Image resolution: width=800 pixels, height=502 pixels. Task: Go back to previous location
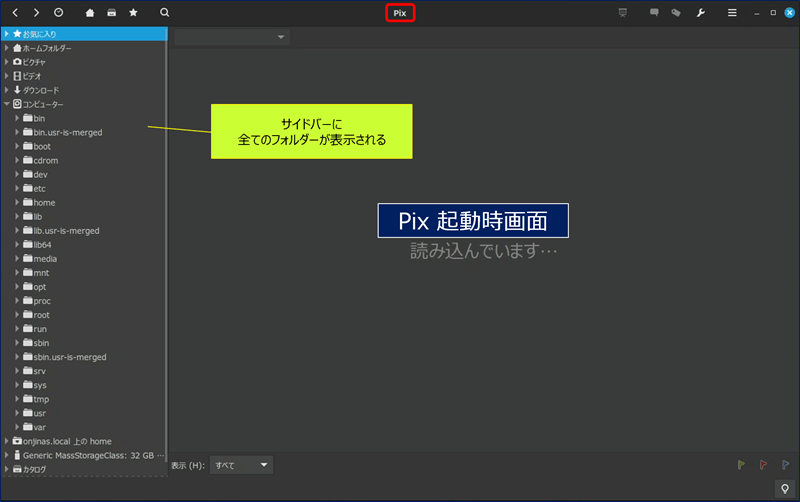pos(15,13)
